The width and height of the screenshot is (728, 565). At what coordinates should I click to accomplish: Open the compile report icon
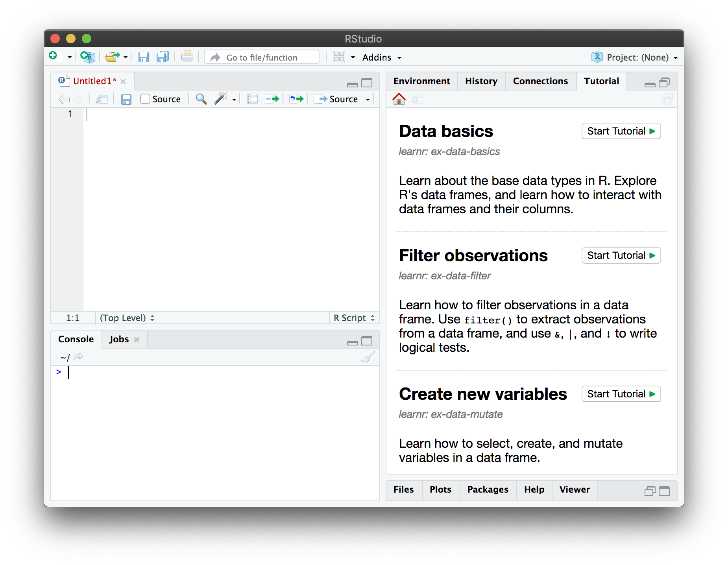252,99
